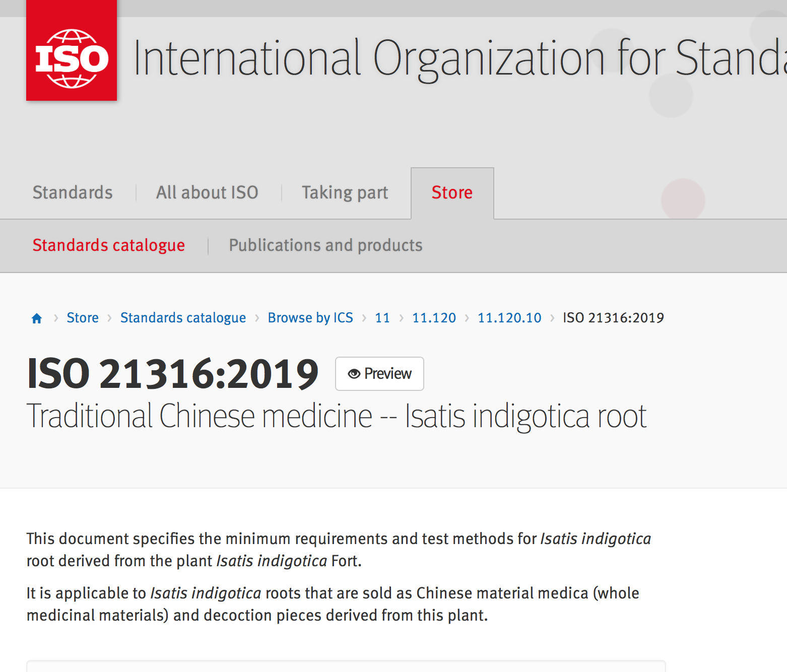787x672 pixels.
Task: Open ICS 11.120.10 breadcrumb link
Action: click(x=509, y=318)
